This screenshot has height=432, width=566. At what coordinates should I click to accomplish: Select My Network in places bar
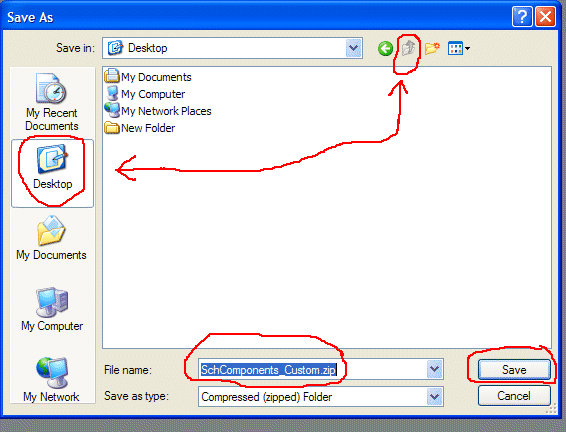(x=52, y=379)
